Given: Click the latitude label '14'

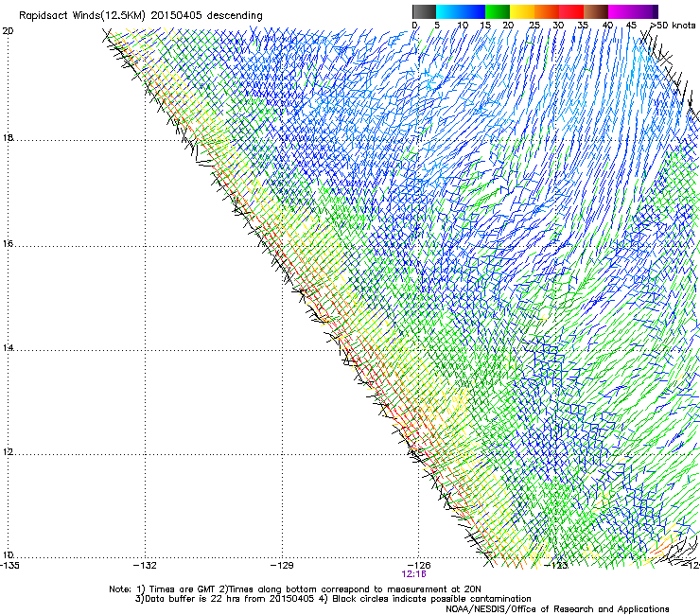Looking at the screenshot, I should pos(8,348).
